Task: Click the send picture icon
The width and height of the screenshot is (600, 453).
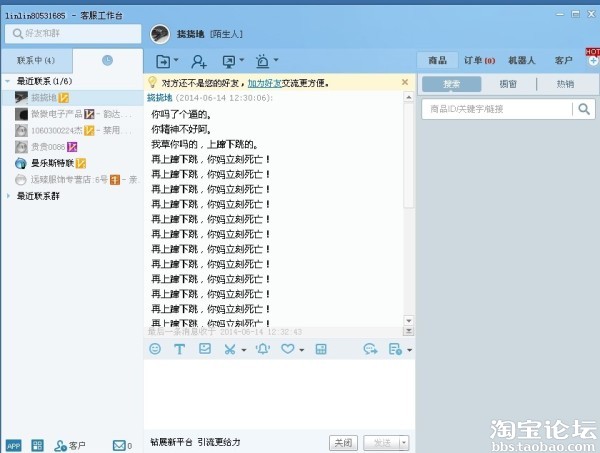Action: [x=205, y=349]
